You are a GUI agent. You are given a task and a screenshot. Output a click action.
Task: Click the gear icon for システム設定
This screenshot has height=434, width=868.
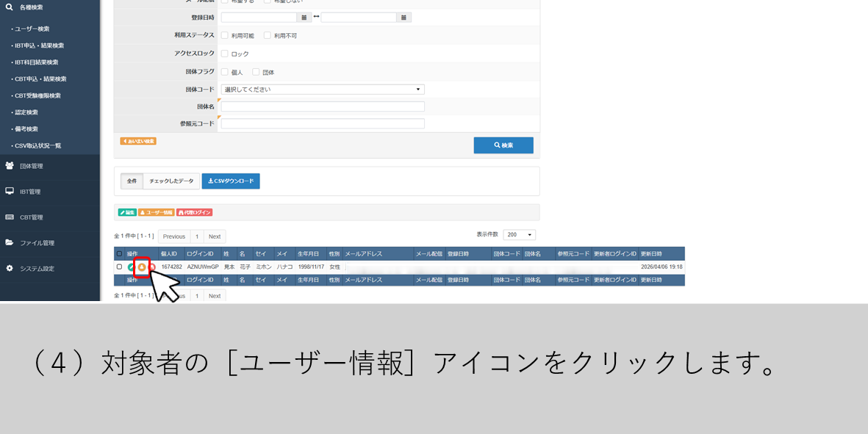(10, 268)
